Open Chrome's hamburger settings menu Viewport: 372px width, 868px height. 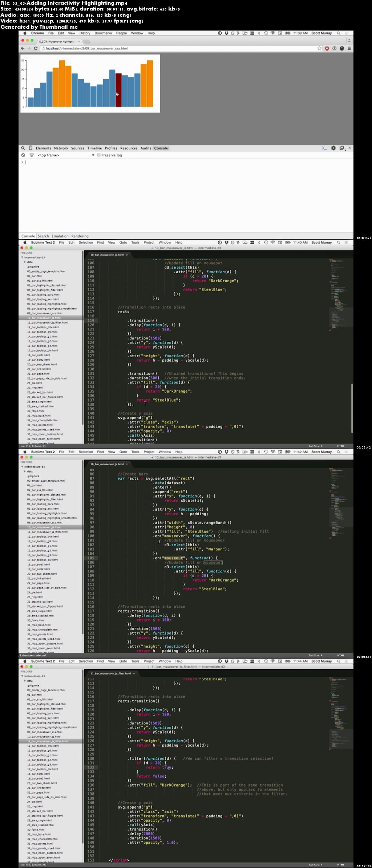pyautogui.click(x=349, y=48)
